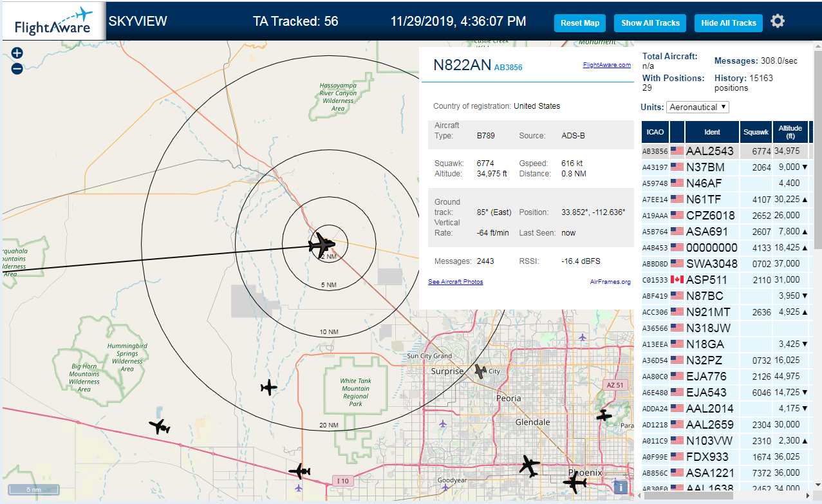Click the SKYVIEW header title
Viewport: 822px width, 504px height.
(138, 21)
